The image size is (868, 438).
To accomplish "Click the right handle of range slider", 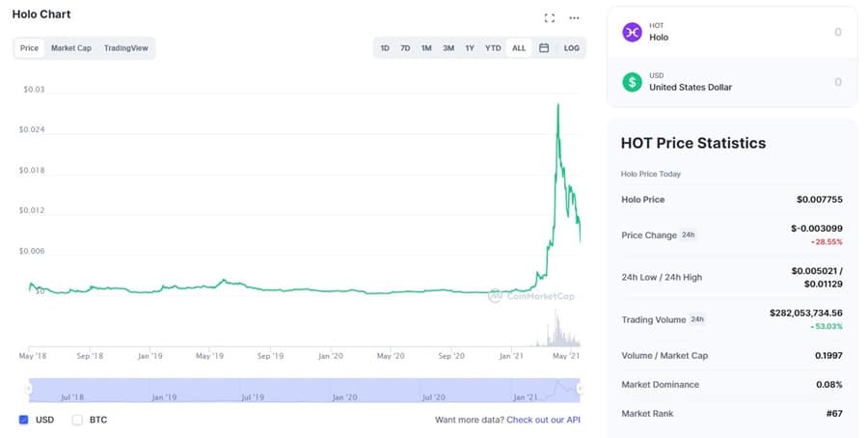I will [580, 390].
